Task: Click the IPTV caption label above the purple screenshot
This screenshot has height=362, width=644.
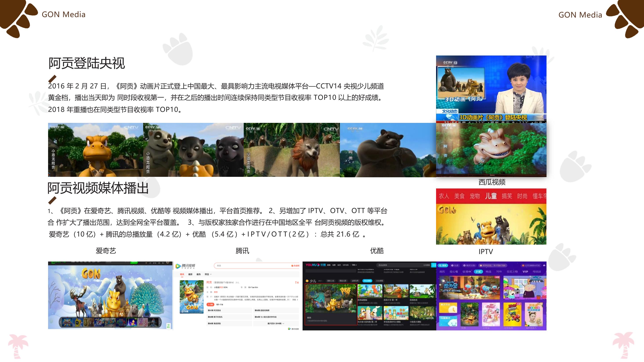Action: pyautogui.click(x=486, y=251)
